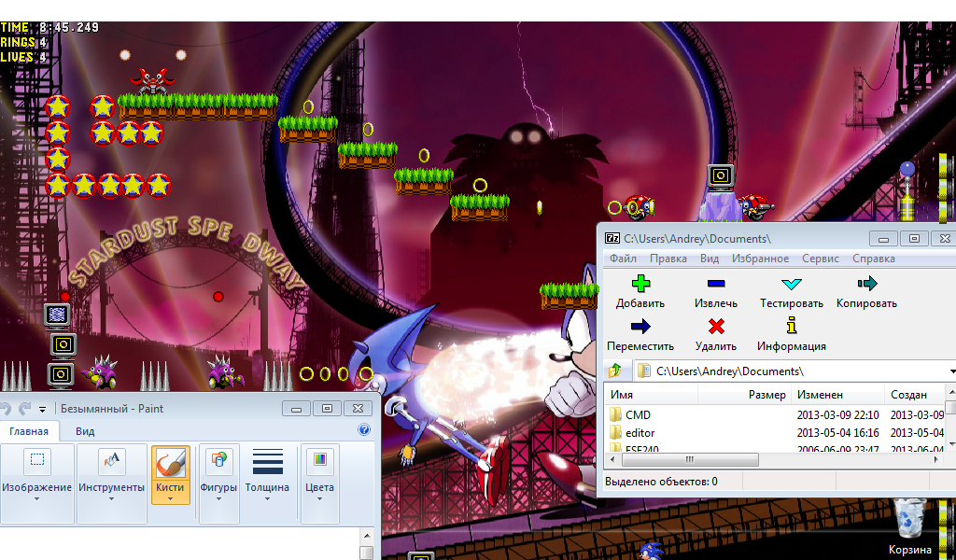Click modified date 2013-05-04 16:16

click(x=837, y=433)
